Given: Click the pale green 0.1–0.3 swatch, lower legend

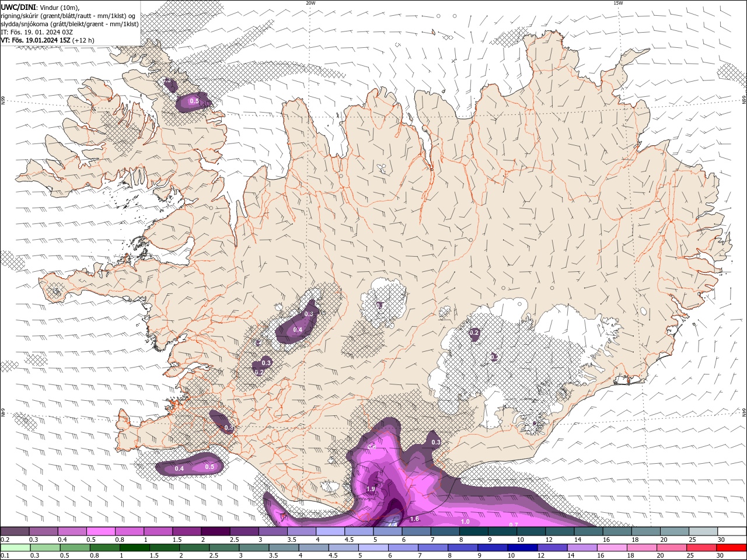Looking at the screenshot, I should (15, 548).
